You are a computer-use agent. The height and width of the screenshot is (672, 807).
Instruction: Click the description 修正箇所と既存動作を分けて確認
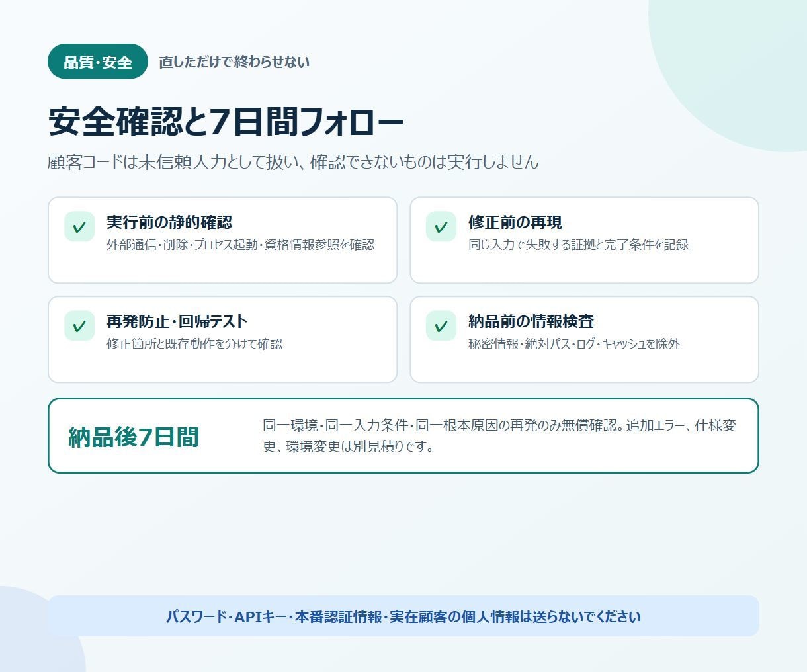point(194,344)
